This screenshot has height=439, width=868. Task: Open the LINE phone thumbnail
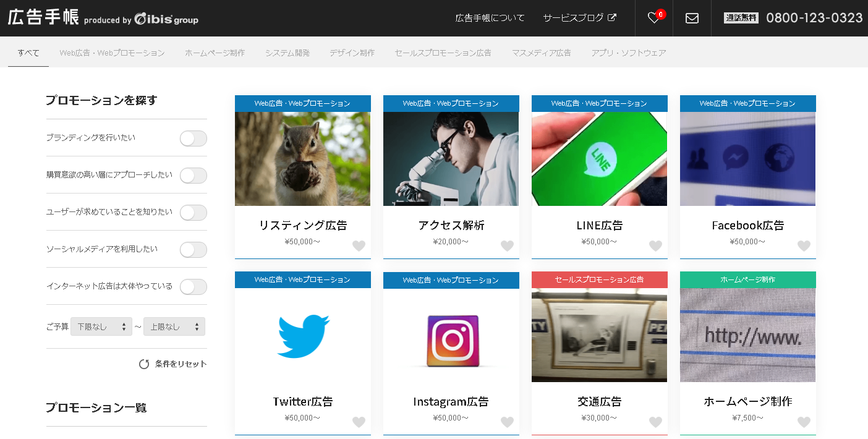[600, 159]
